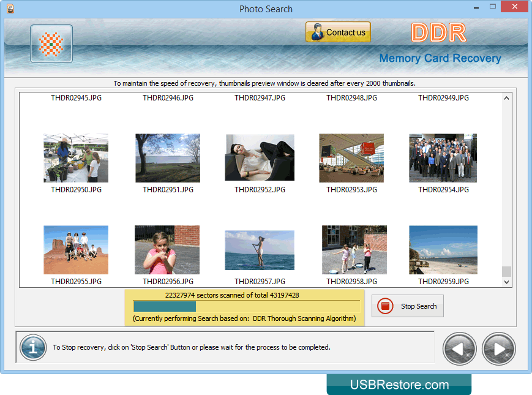Click the app icon in the title bar
The height and width of the screenshot is (395, 532).
point(10,9)
